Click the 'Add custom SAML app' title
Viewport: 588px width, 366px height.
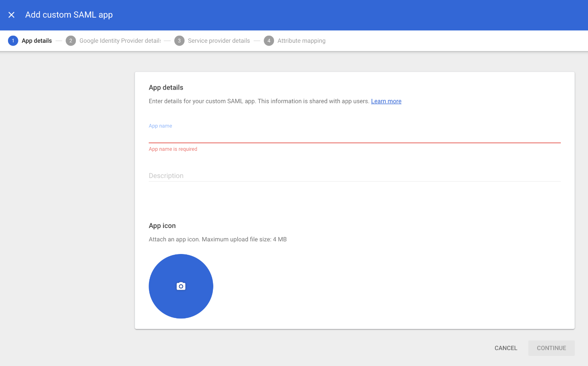coord(69,15)
